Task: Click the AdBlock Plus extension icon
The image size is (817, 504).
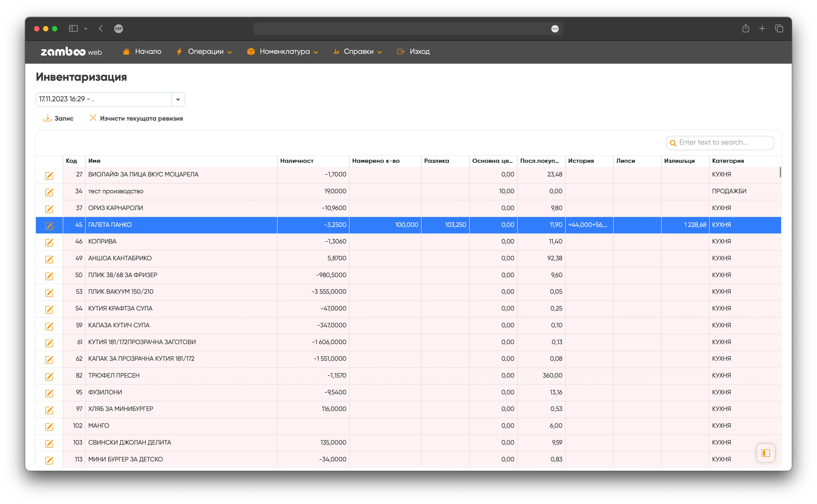Action: click(118, 29)
